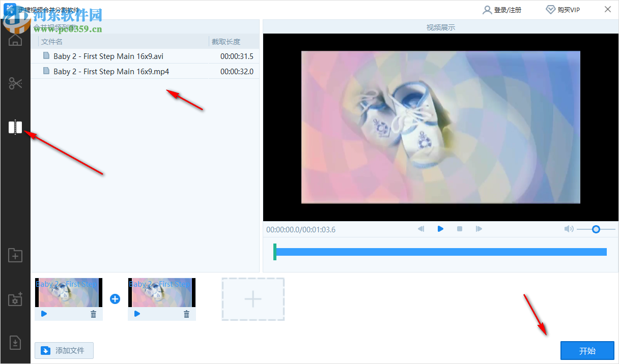Select Baby 2 - First Step Main 16x9.mp4

pos(111,72)
